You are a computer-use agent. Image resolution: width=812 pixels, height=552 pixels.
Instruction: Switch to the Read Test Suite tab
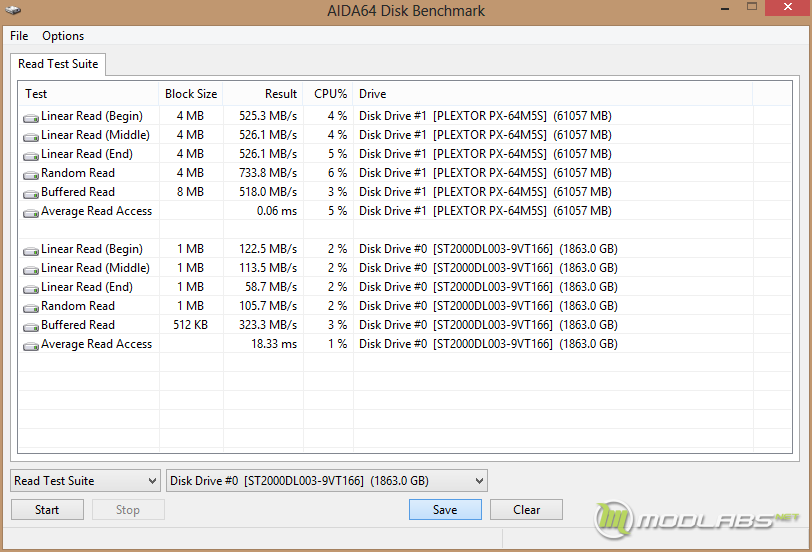click(58, 64)
